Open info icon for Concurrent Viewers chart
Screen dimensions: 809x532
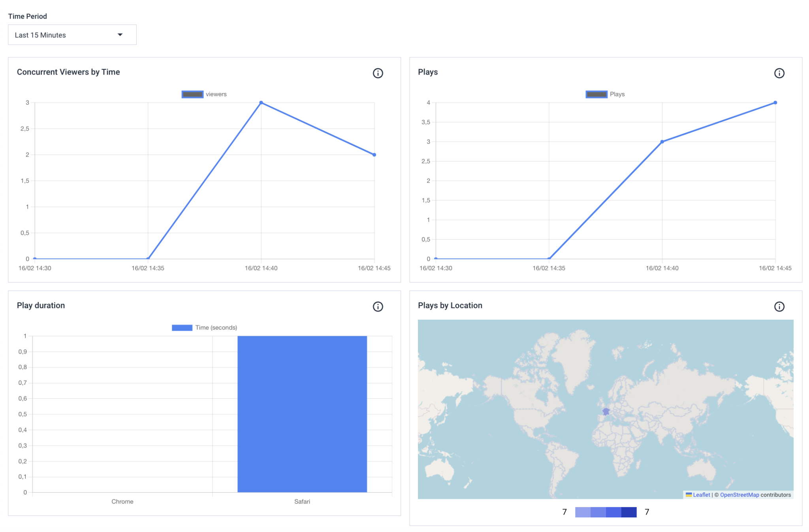click(378, 73)
